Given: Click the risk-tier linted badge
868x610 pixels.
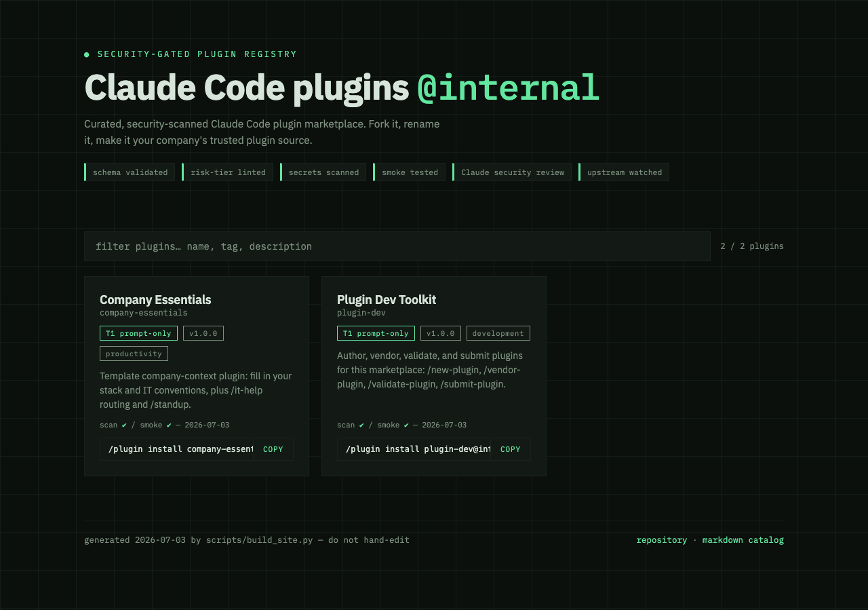Looking at the screenshot, I should pos(227,172).
